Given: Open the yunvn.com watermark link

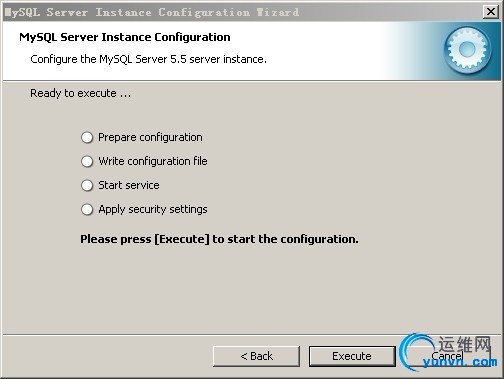Looking at the screenshot, I should pyautogui.click(x=460, y=362).
